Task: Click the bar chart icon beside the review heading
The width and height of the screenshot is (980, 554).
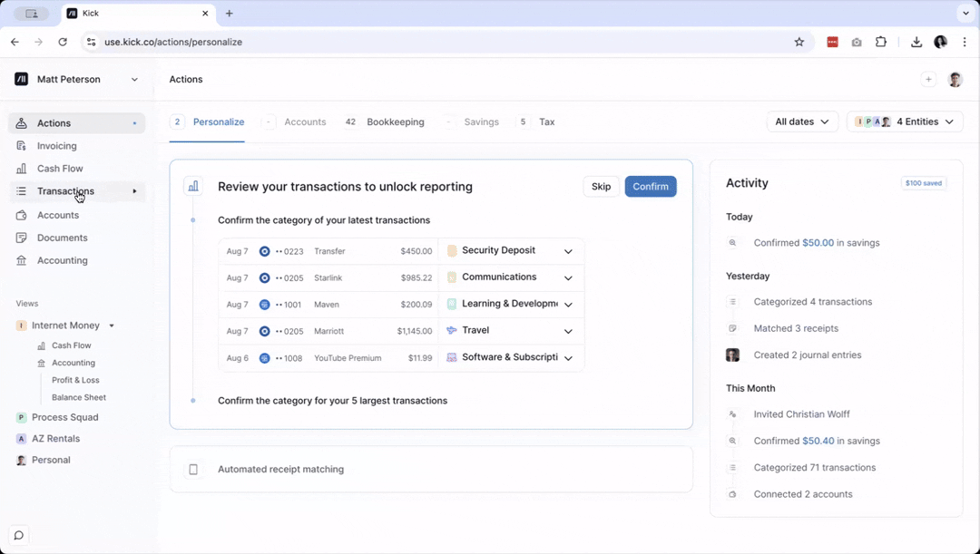Action: 192,187
